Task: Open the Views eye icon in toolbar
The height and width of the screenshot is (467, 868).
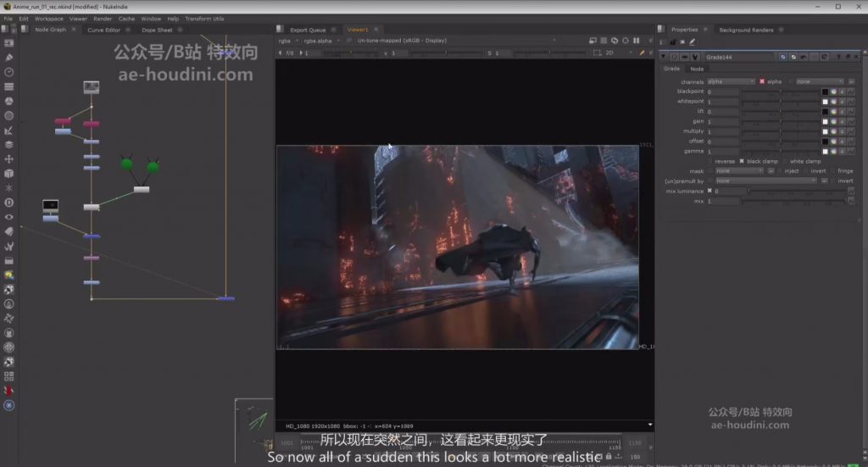Action: [8, 217]
